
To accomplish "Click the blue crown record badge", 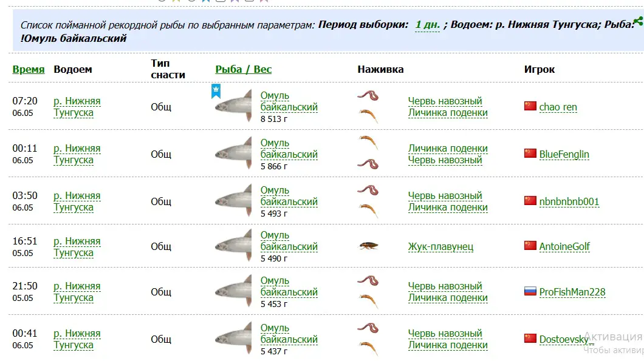I will [216, 91].
